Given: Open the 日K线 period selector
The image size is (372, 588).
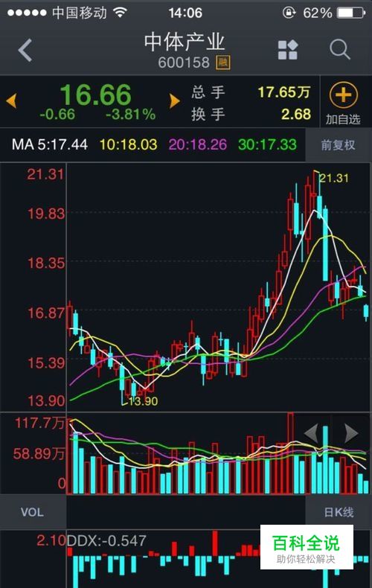Looking at the screenshot, I should pyautogui.click(x=339, y=512).
